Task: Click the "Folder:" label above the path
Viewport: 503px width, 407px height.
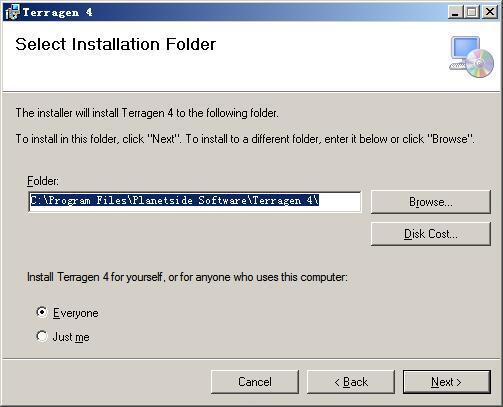Action: [43, 181]
